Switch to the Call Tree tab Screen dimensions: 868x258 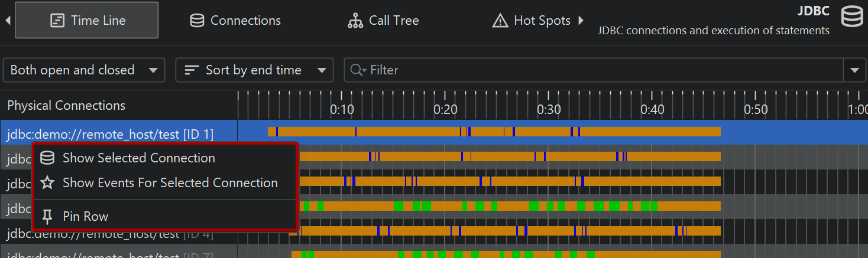393,21
